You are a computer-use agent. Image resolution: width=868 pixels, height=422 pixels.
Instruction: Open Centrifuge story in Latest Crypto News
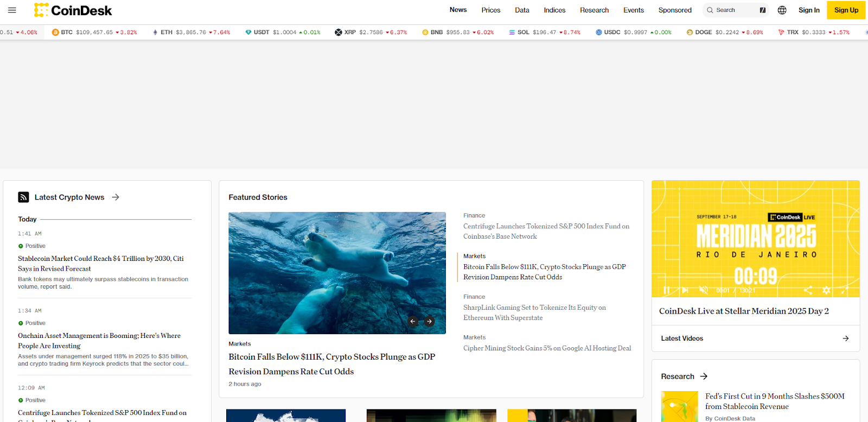102,415
